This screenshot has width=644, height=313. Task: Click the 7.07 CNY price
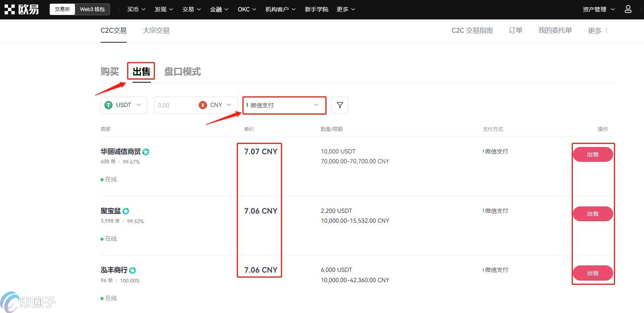point(261,152)
